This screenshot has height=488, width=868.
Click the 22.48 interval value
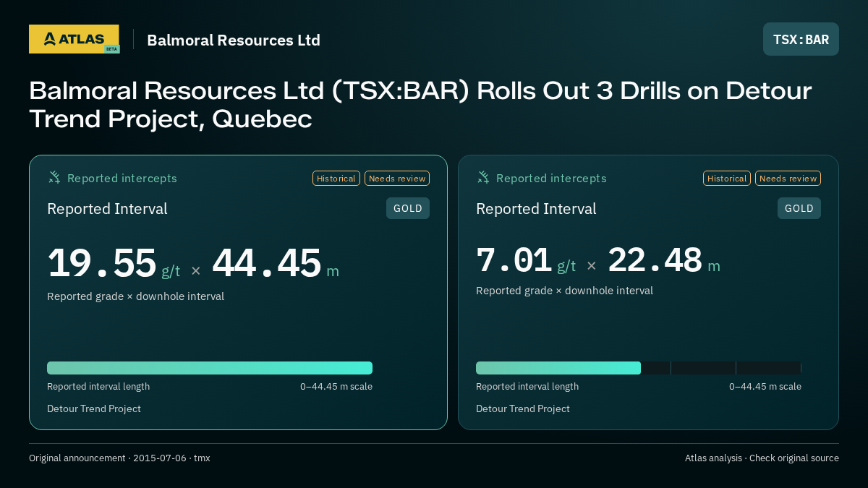coord(655,260)
